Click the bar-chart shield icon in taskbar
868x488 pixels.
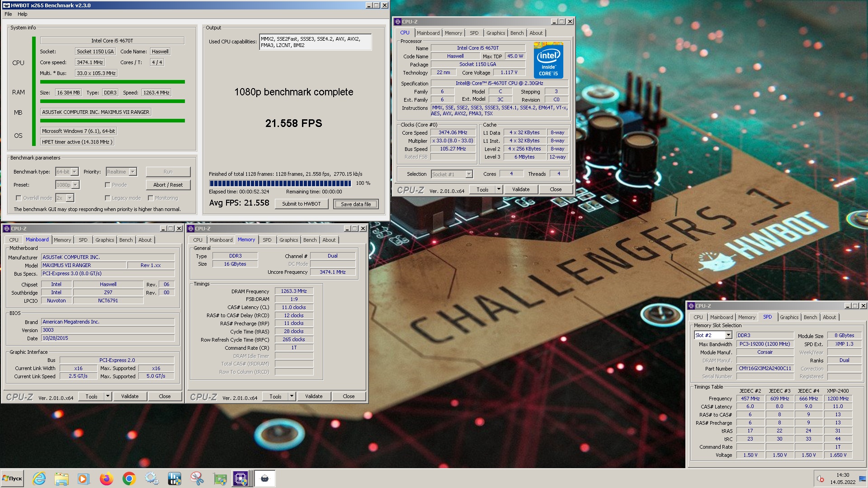(174, 479)
